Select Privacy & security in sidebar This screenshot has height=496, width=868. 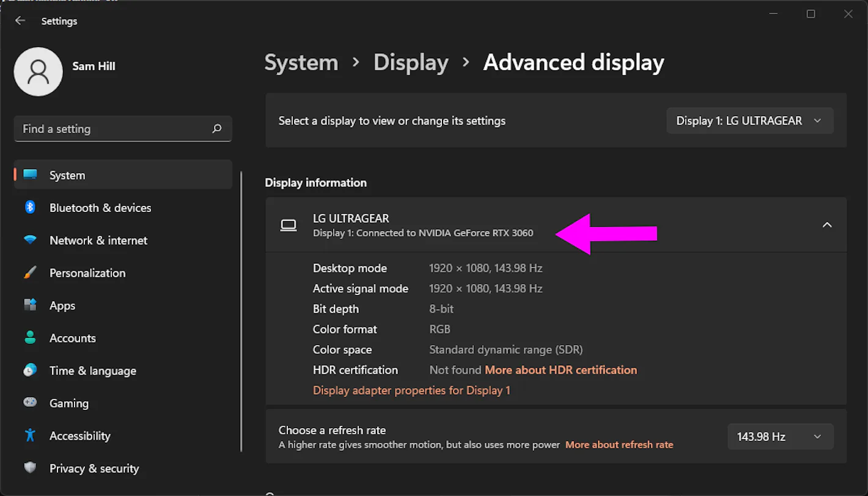123,469
